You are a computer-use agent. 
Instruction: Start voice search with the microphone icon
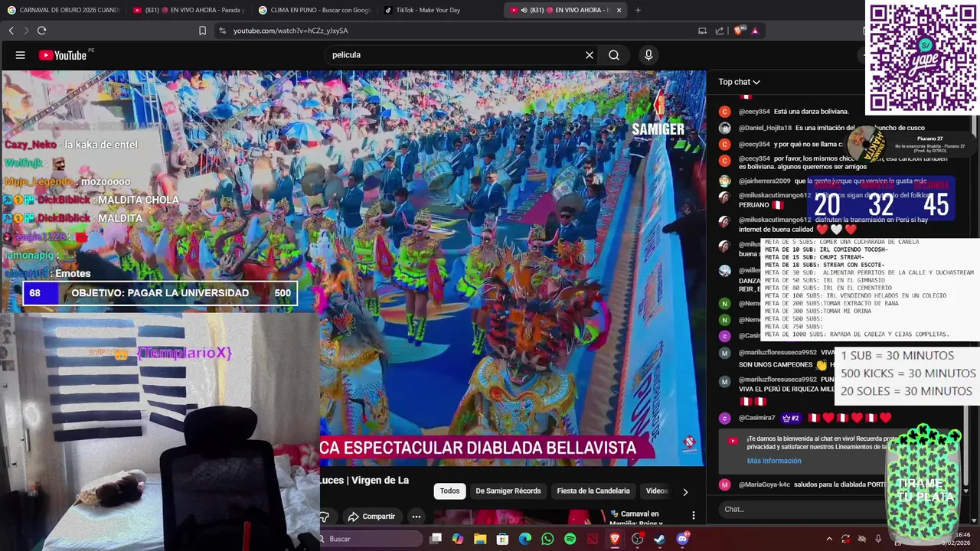(648, 55)
